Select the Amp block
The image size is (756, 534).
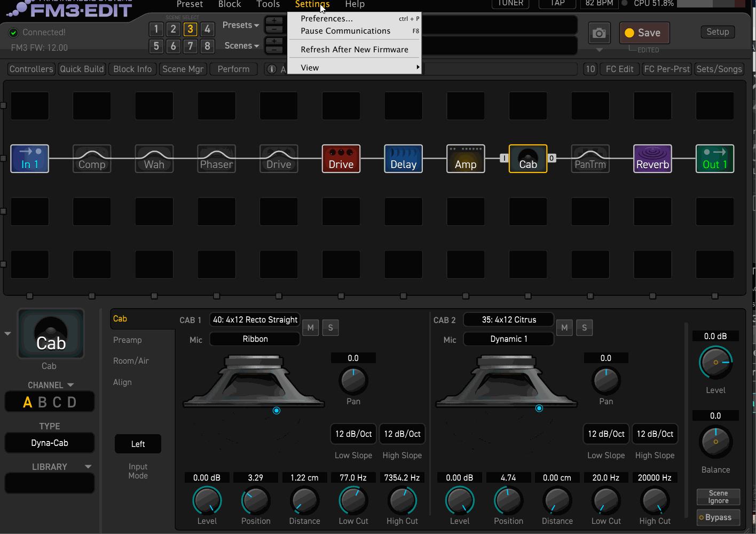coord(466,159)
